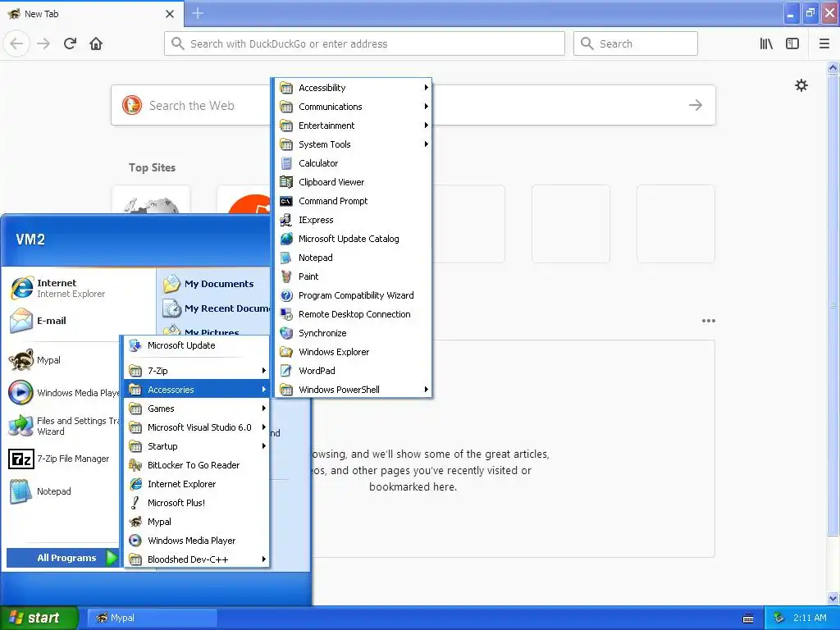The image size is (840, 630).
Task: Launch Clipboard Viewer from Accessories
Action: point(353,182)
